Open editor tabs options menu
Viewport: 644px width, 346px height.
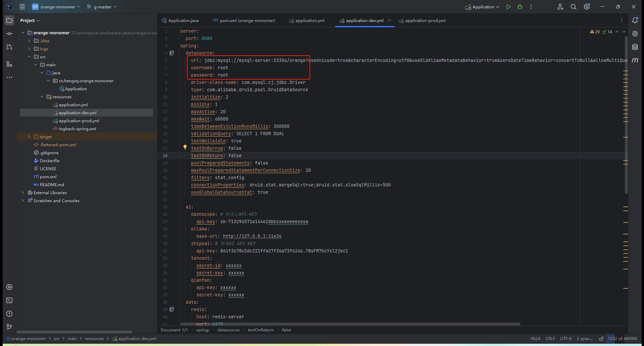coord(621,20)
